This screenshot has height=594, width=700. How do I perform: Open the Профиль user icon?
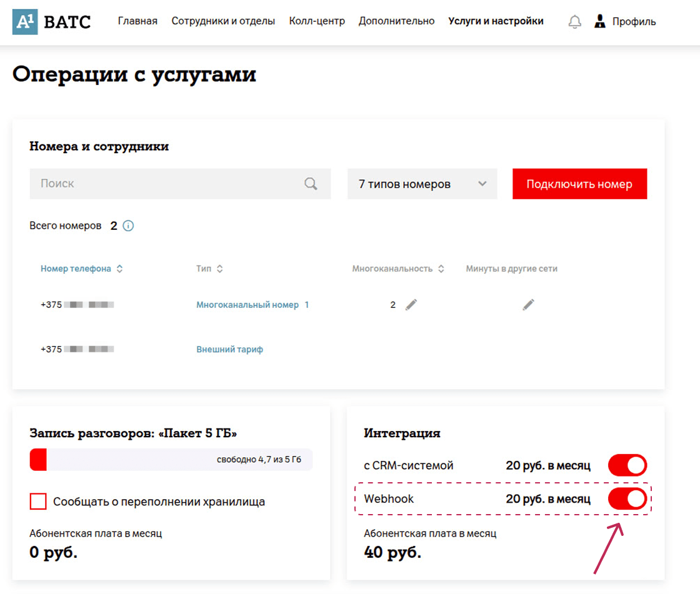600,21
